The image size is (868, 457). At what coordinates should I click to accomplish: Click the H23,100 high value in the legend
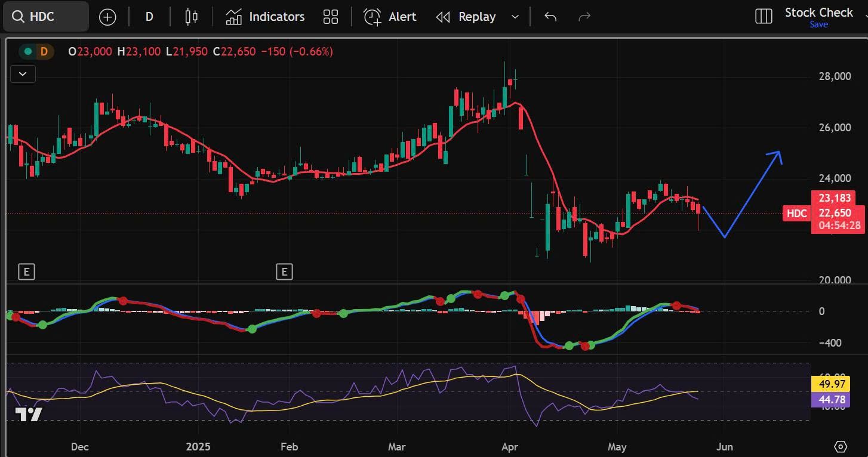point(138,52)
